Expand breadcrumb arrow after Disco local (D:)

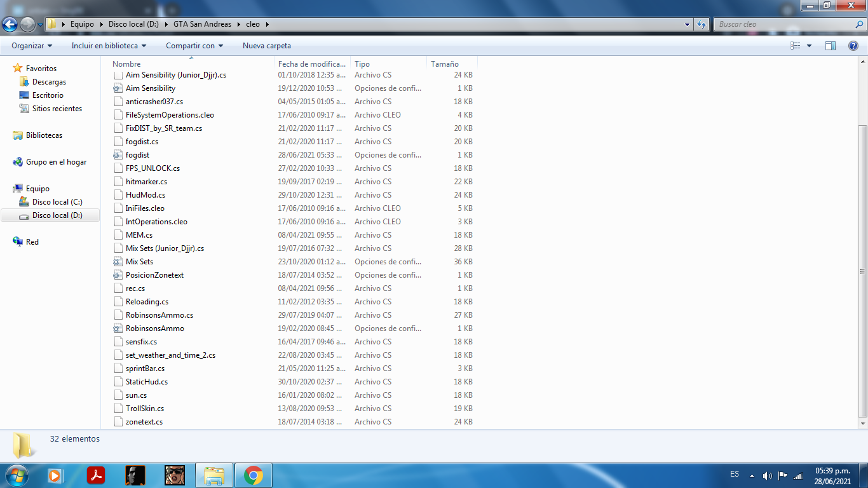tap(167, 24)
